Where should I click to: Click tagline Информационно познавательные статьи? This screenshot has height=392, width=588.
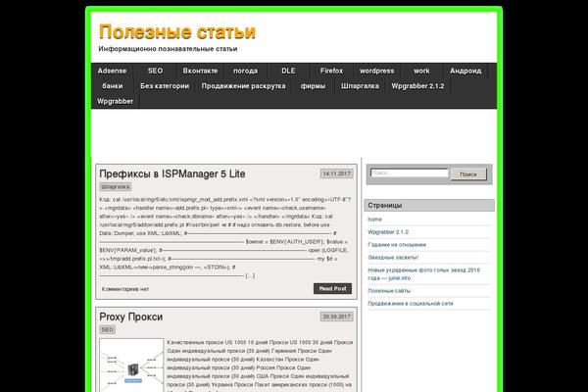point(168,49)
